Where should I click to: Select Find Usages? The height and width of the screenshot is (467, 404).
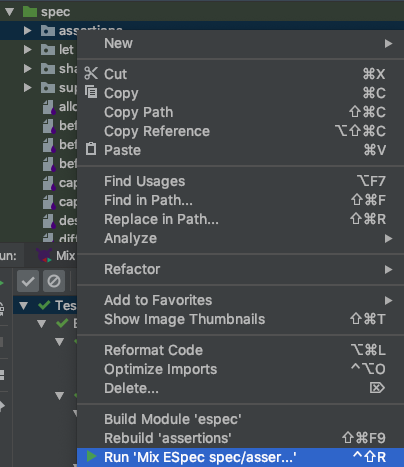pyautogui.click(x=240, y=181)
